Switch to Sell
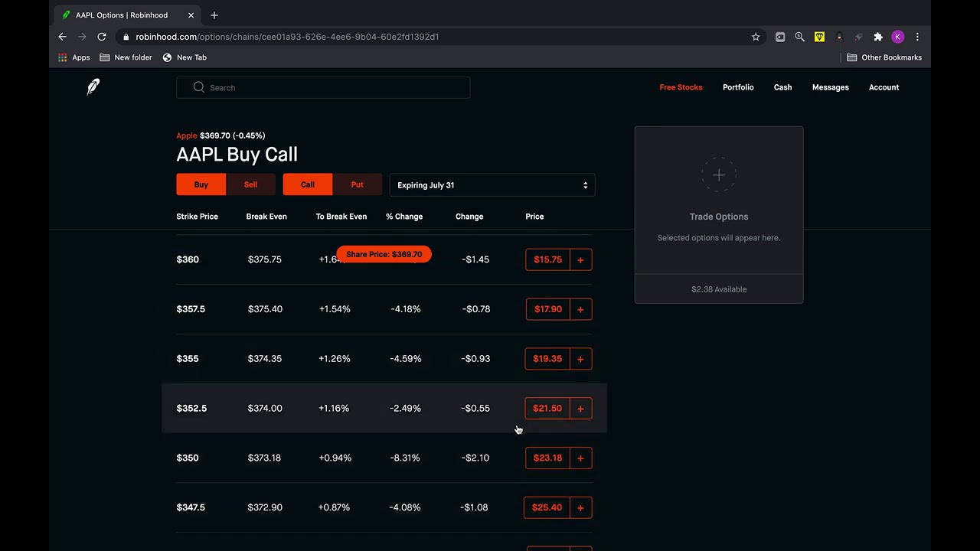980x551 pixels. [x=250, y=184]
